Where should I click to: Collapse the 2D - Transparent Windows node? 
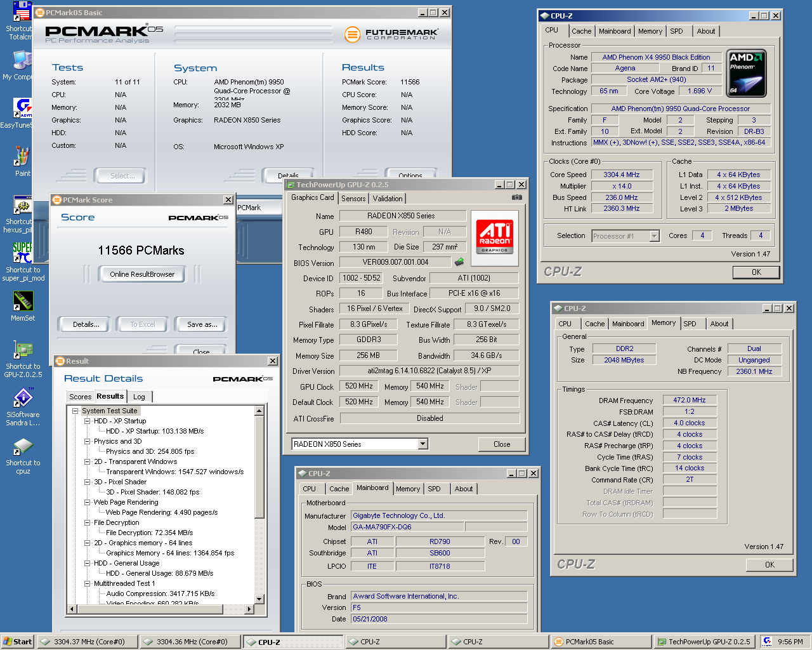coord(88,461)
